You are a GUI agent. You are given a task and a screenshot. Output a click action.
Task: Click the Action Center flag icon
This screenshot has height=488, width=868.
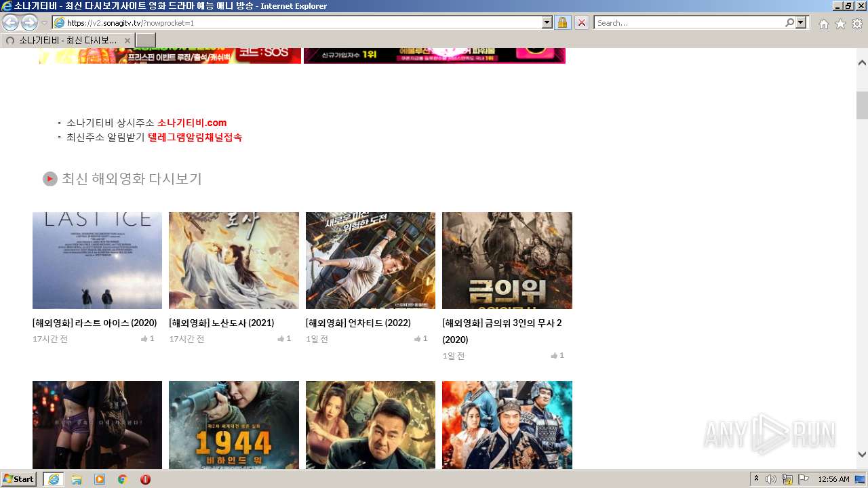coord(804,479)
